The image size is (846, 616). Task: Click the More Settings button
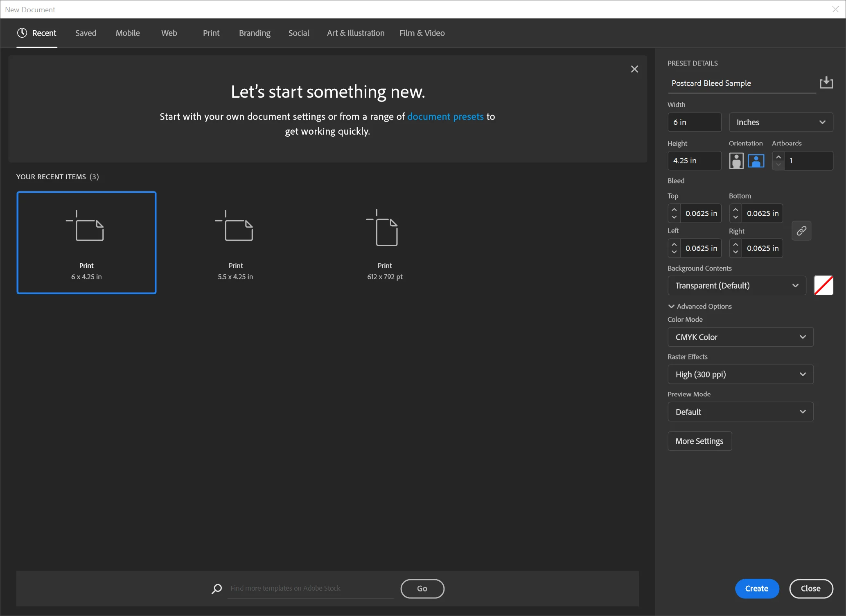pyautogui.click(x=699, y=441)
